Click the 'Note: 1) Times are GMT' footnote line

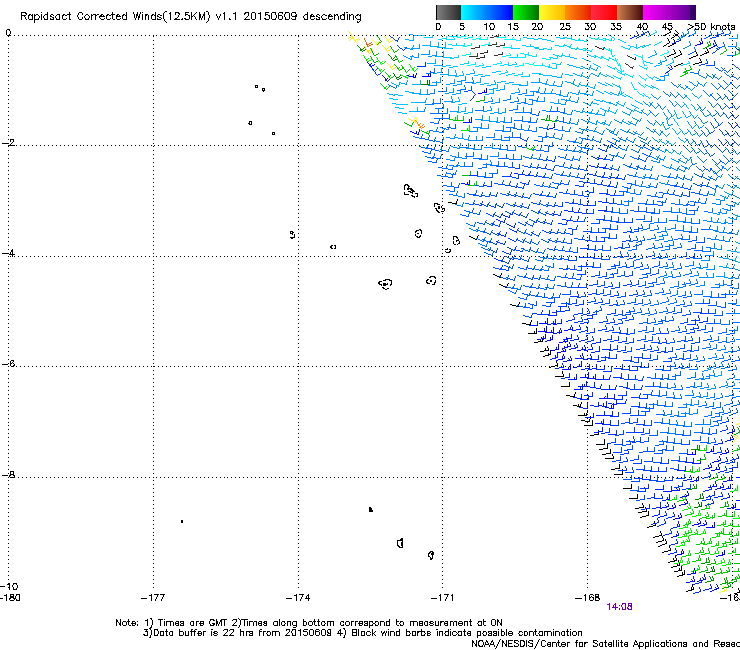(x=309, y=623)
